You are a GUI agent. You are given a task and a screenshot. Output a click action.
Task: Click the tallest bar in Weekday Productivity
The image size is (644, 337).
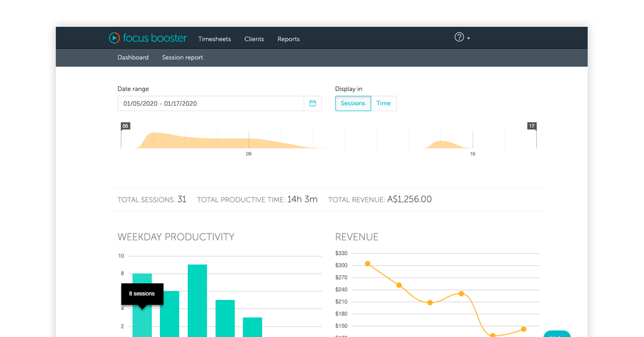coord(197,301)
